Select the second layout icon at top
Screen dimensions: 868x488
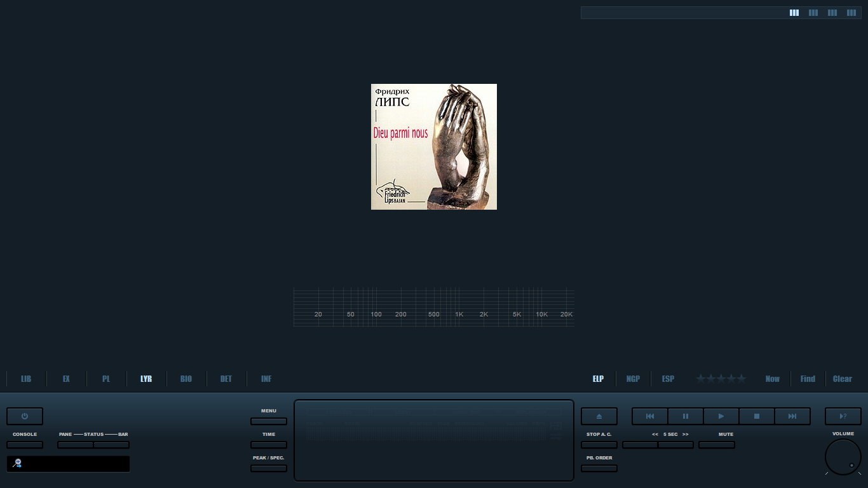[813, 13]
